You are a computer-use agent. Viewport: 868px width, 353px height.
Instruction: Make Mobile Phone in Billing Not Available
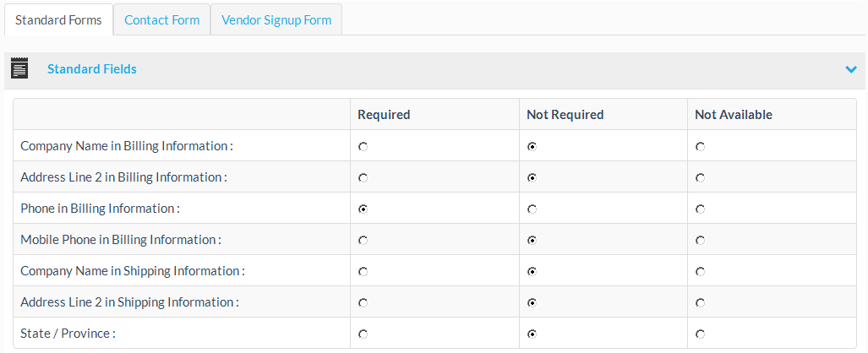701,240
